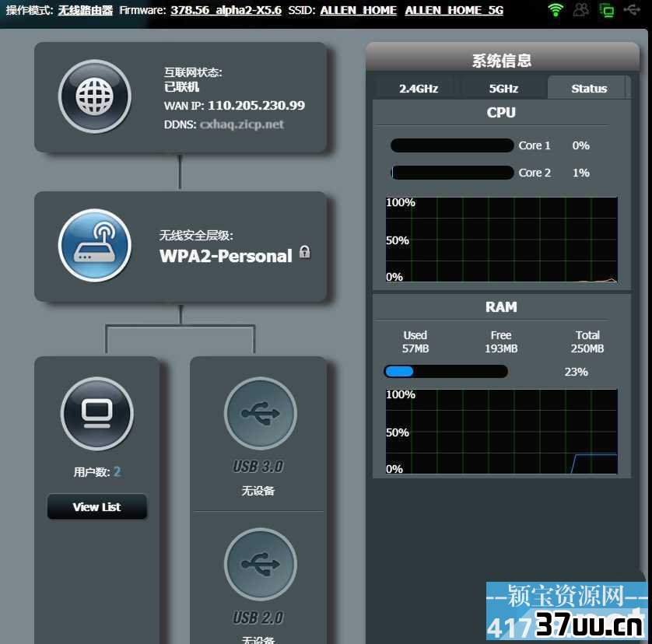Click the USB 3.0 label
The height and width of the screenshot is (644, 652).
pyautogui.click(x=258, y=467)
